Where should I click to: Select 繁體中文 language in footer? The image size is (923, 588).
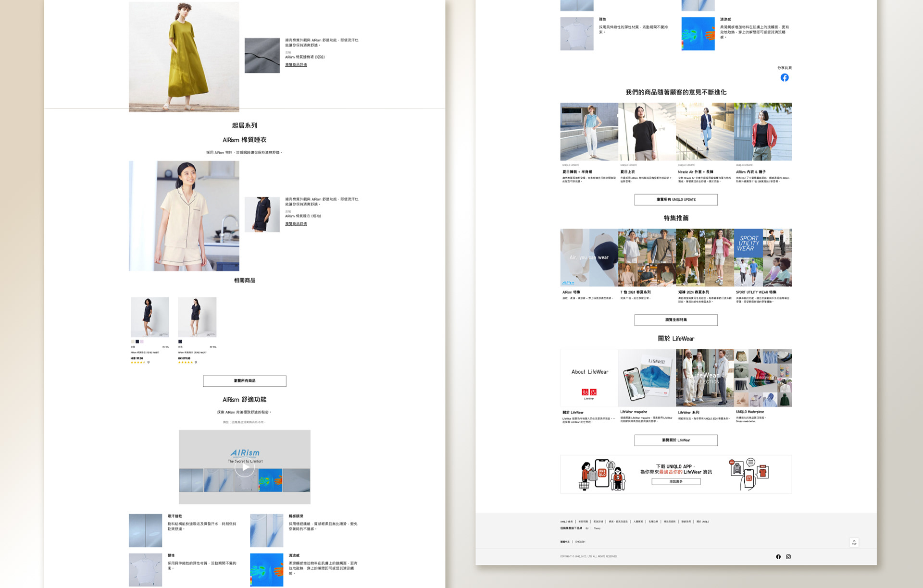pos(565,542)
